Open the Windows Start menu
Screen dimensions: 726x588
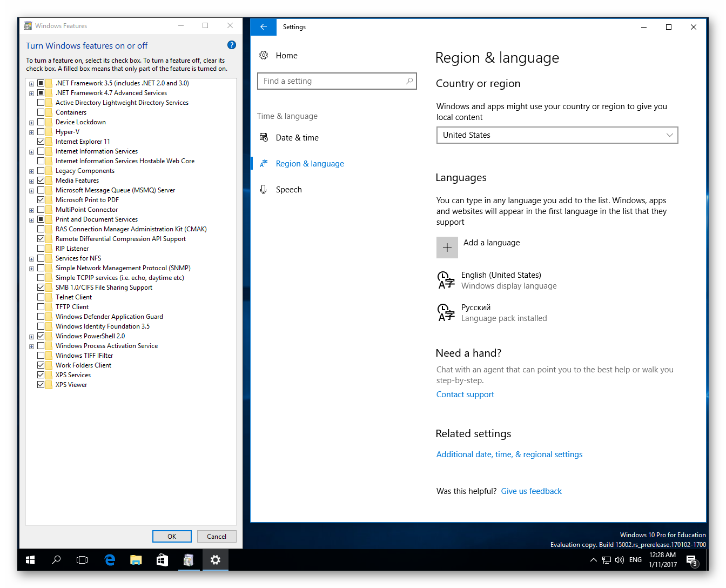[30, 560]
